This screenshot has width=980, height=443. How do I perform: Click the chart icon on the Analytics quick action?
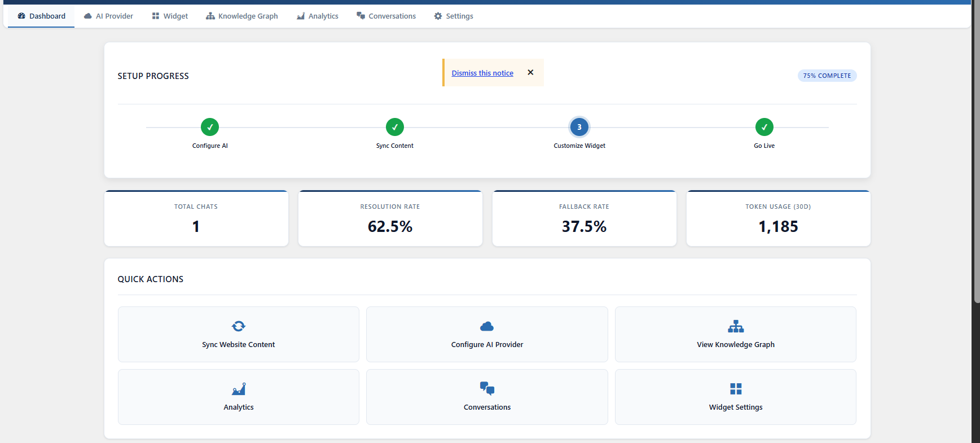(239, 389)
